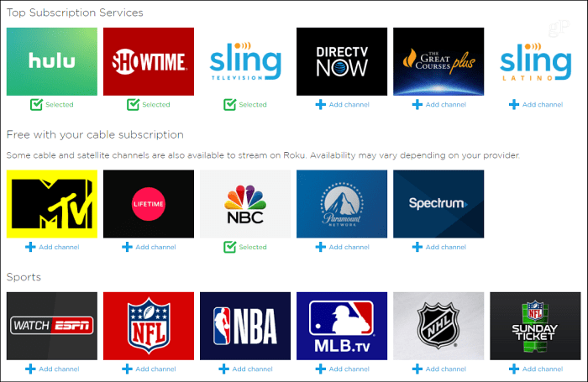Open the MTV channel tile
The image size is (588, 382).
[x=52, y=204]
